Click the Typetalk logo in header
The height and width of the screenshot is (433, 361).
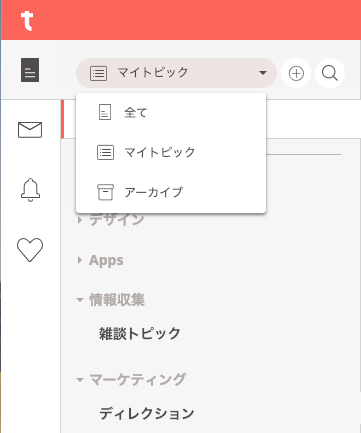[x=27, y=21]
